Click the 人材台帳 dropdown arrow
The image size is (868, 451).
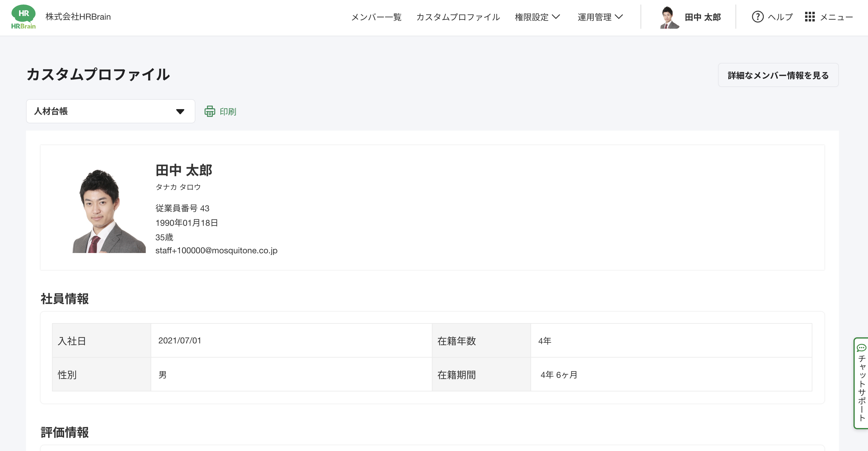point(180,112)
